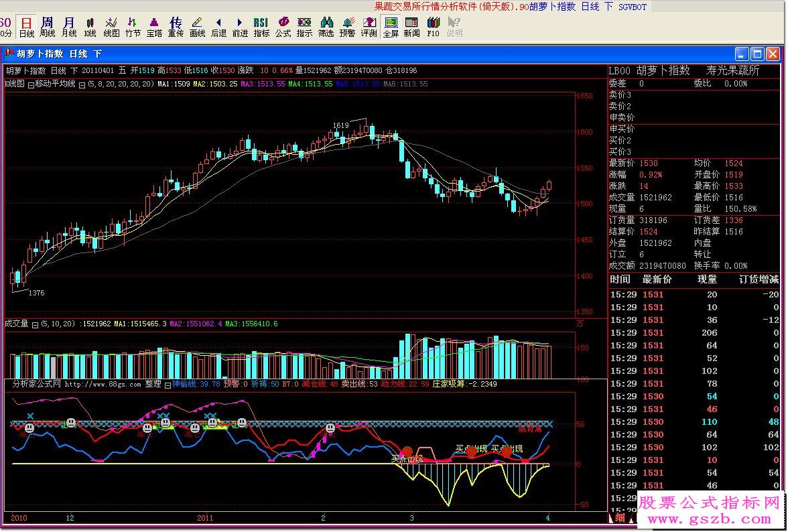
Task: Switch to monthly chart (月线)
Action: pos(68,27)
